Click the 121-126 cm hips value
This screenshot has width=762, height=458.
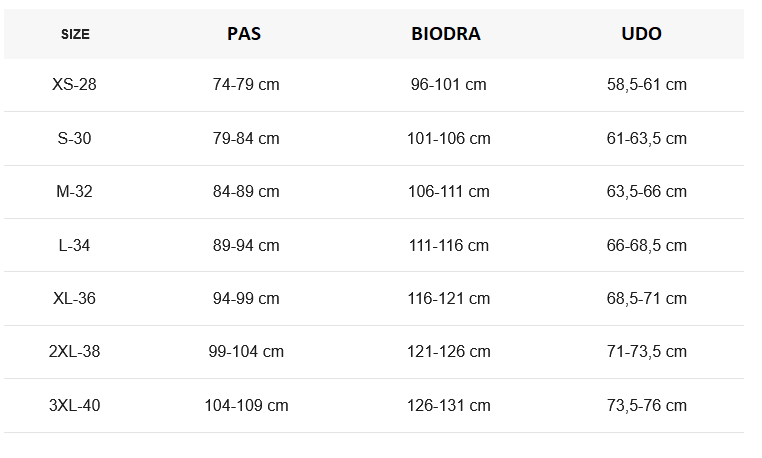448,352
